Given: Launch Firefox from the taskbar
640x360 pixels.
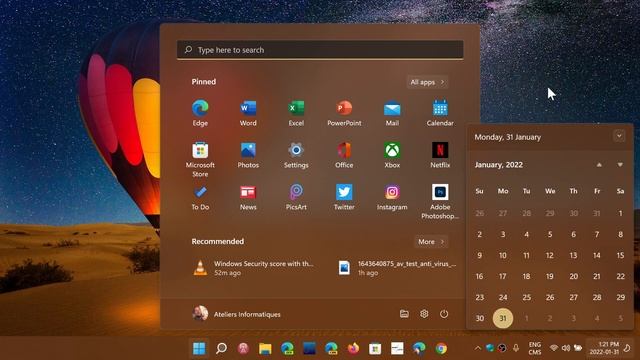Looking at the screenshot, I should [353, 349].
